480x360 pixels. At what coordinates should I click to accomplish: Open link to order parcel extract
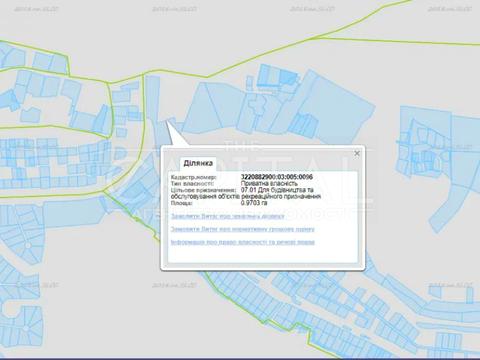228,216
